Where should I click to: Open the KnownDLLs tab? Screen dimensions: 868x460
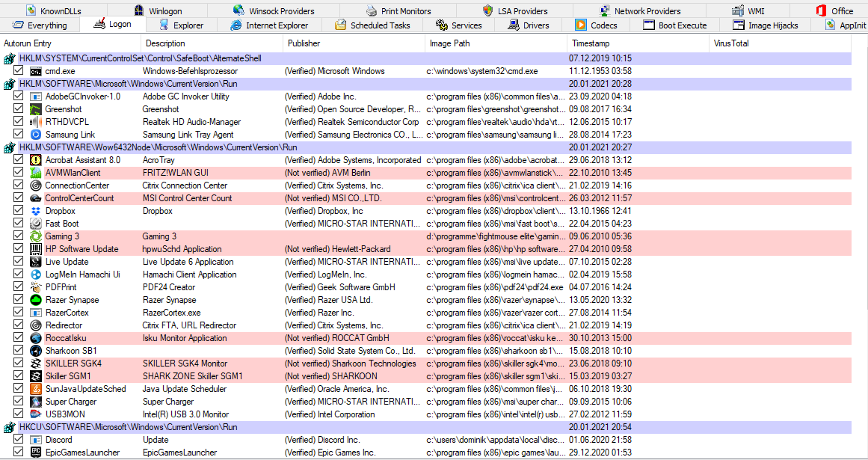[x=52, y=10]
